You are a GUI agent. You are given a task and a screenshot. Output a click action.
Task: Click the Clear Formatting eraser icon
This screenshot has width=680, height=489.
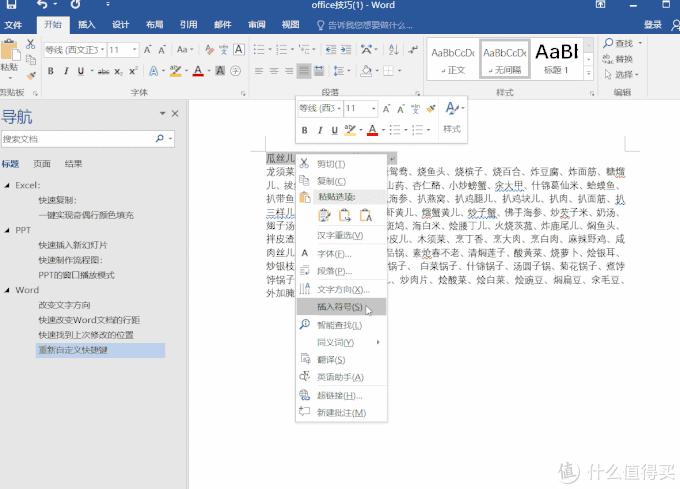click(209, 50)
